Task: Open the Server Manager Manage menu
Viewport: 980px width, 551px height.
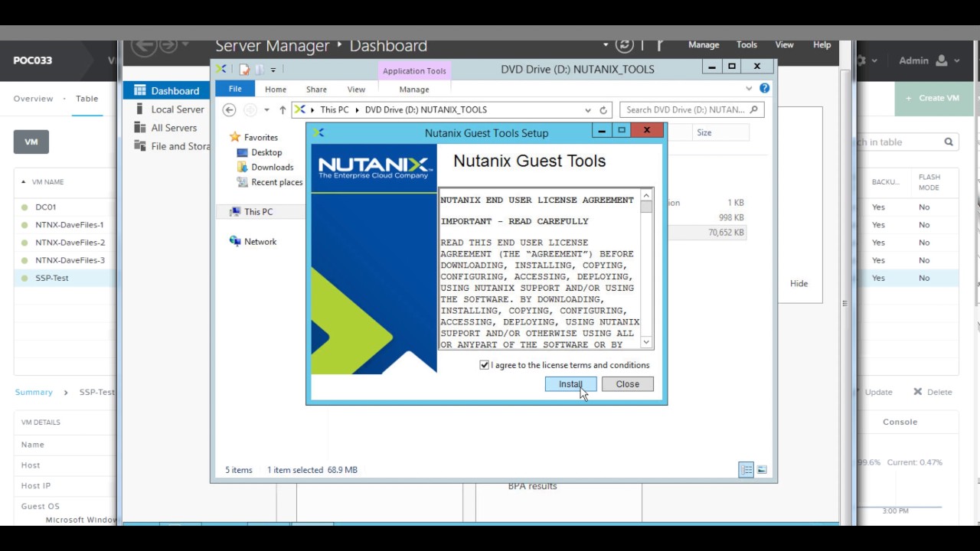Action: [704, 45]
